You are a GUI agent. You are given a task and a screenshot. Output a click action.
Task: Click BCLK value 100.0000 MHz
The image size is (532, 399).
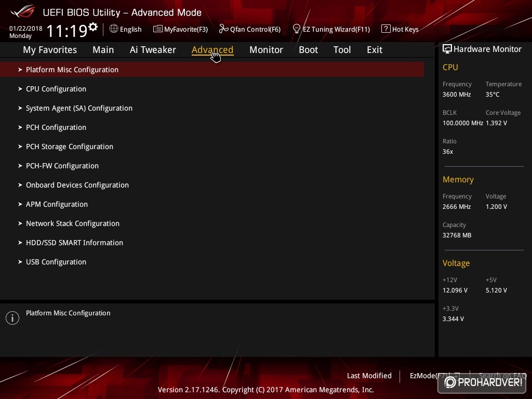click(463, 123)
